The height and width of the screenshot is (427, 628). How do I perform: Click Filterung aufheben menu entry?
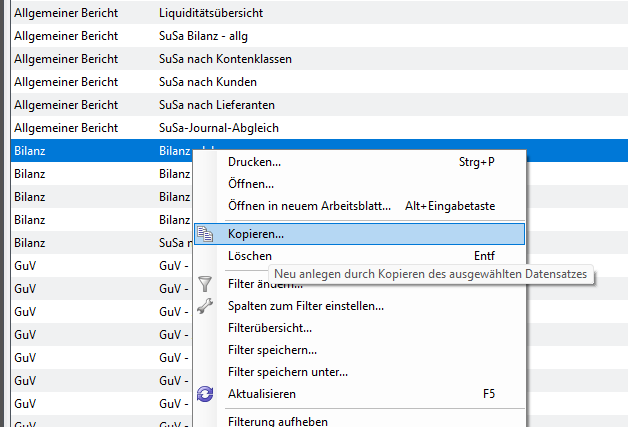[277, 421]
